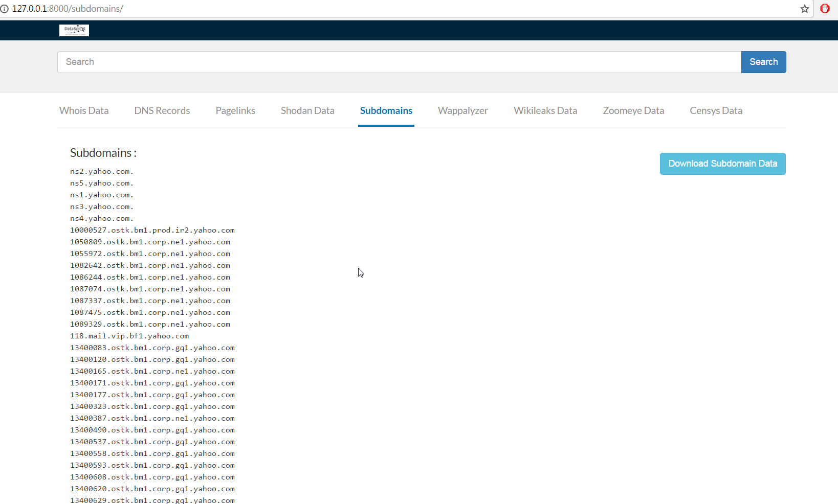Click 1089329.ostk.bm1.corp.ne1.yahoo.com row

coord(150,324)
